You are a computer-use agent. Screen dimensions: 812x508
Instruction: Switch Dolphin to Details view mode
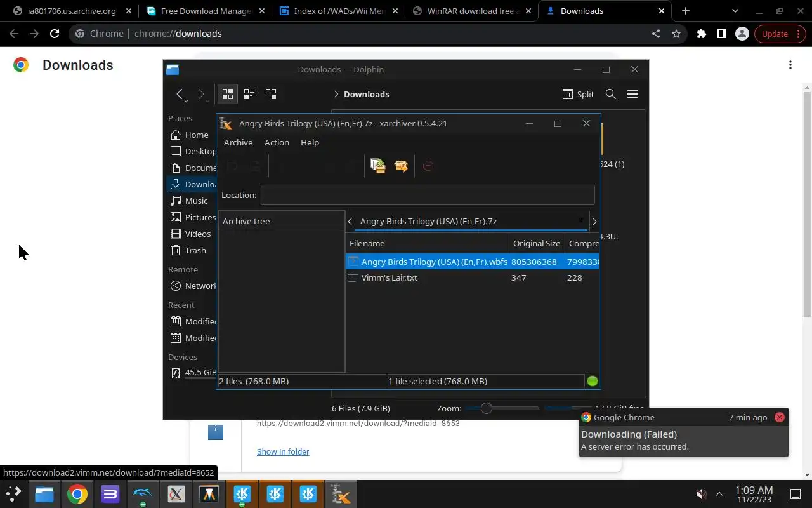pyautogui.click(x=271, y=94)
